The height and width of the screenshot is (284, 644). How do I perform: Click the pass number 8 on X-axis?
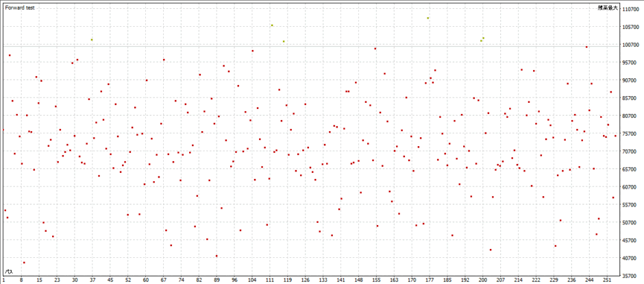tap(21, 280)
